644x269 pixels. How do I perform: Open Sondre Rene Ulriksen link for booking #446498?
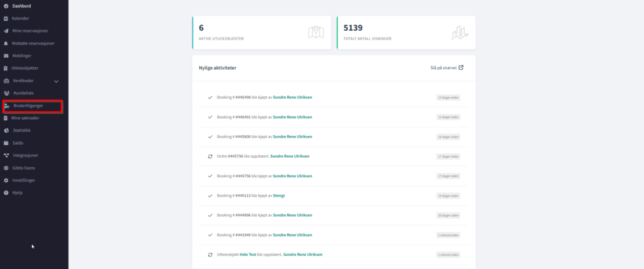pos(292,97)
